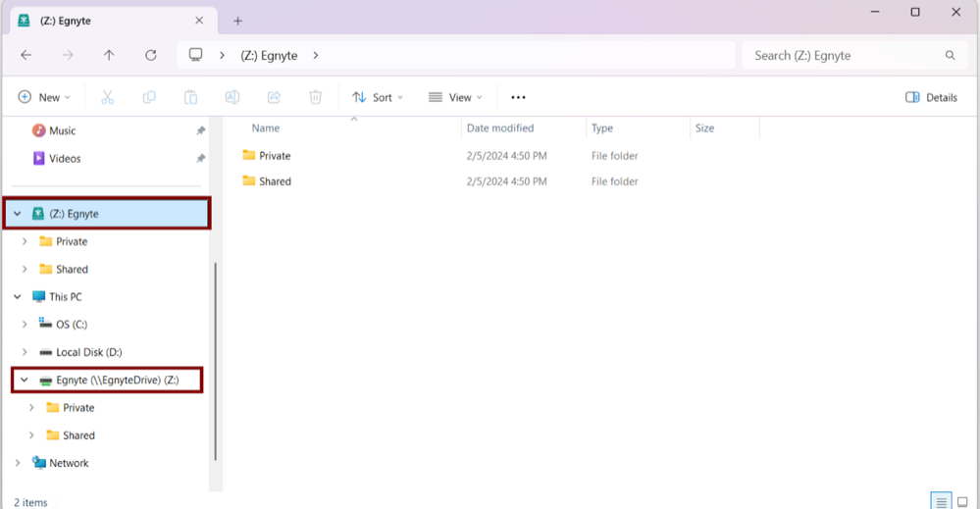This screenshot has width=980, height=509.
Task: Click Private folder's date modified cell
Action: point(506,156)
